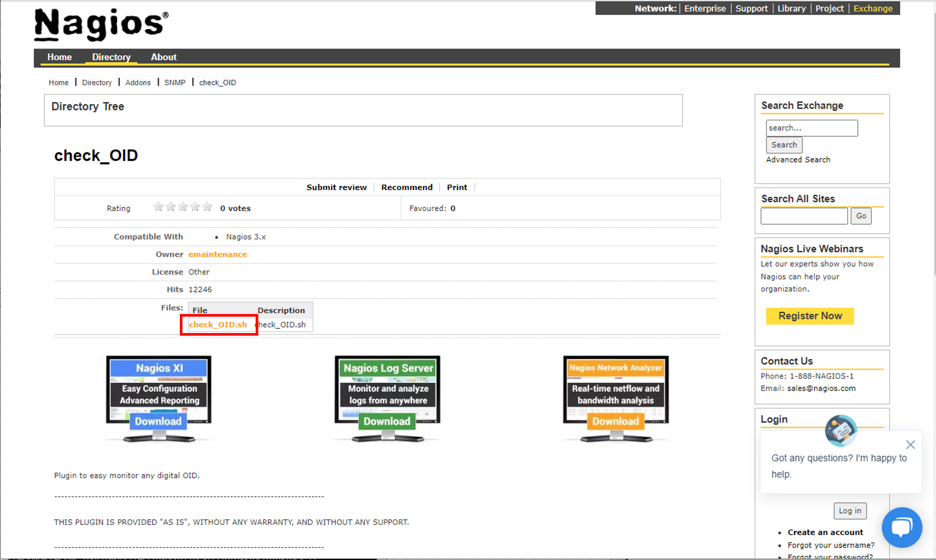Click Directory in the breadcrumb
The height and width of the screenshot is (560, 936).
[x=97, y=82]
